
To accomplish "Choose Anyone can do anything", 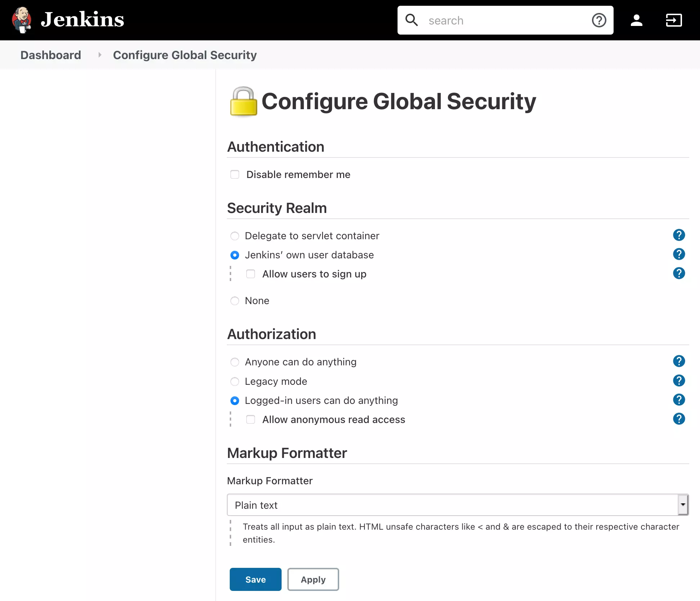I will [x=235, y=362].
